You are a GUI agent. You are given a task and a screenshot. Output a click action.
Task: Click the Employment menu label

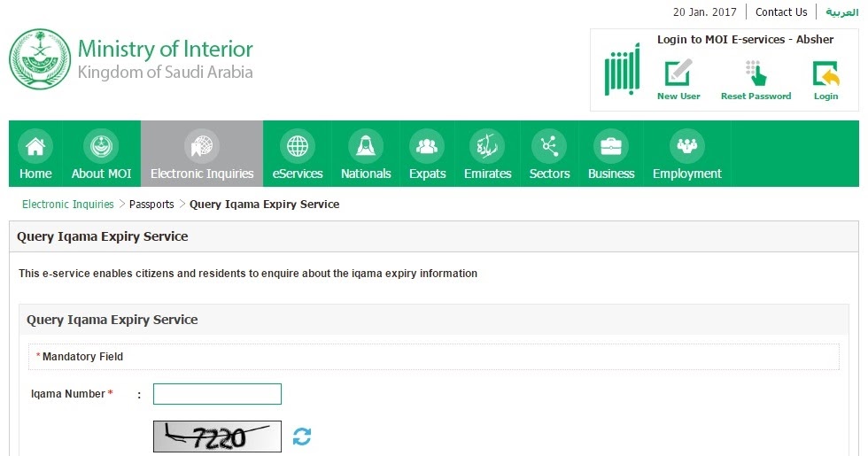687,174
